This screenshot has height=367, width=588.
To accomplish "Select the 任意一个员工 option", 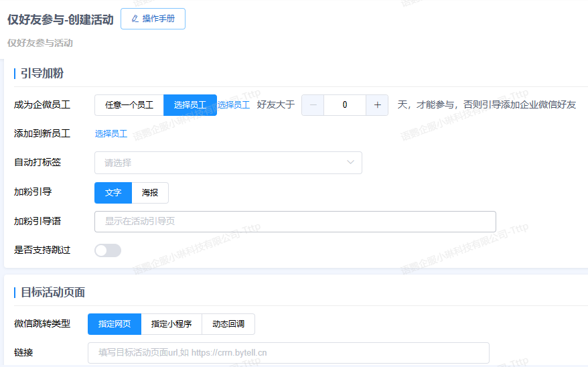I will 129,105.
